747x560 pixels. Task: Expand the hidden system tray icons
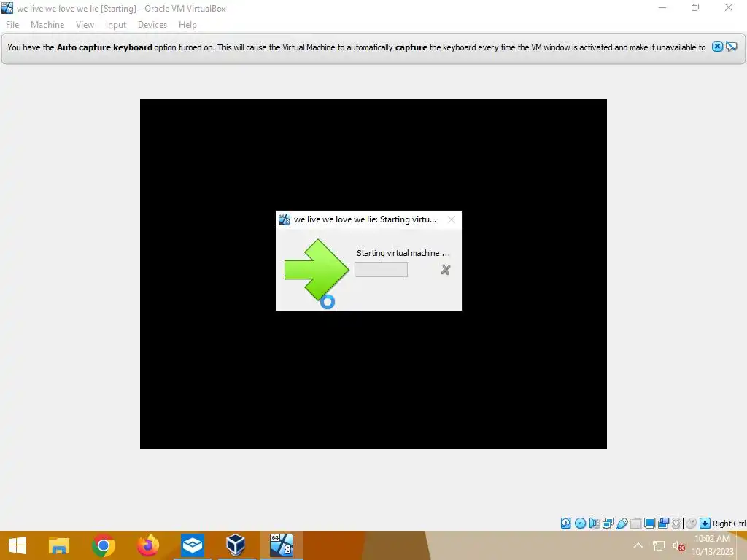click(638, 545)
